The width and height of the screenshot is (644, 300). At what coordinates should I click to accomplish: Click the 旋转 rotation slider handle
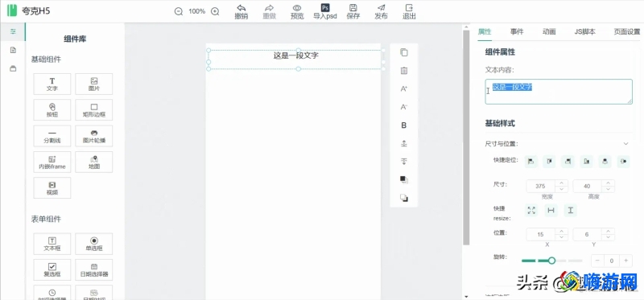point(551,261)
